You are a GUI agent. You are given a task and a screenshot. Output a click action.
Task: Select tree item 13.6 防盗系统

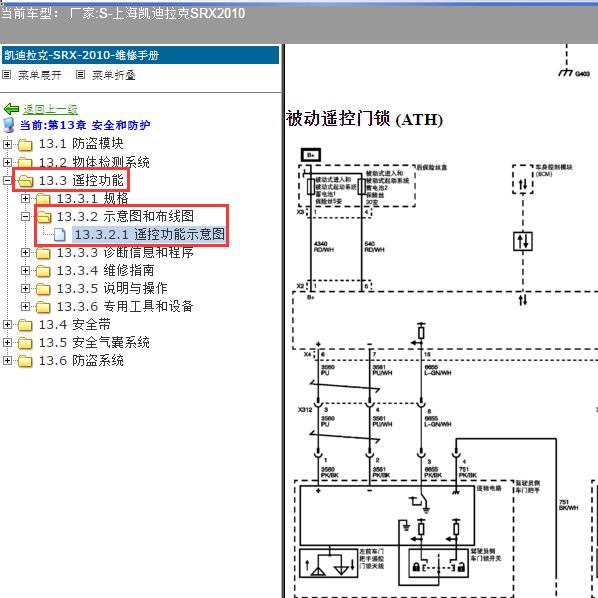(x=81, y=360)
